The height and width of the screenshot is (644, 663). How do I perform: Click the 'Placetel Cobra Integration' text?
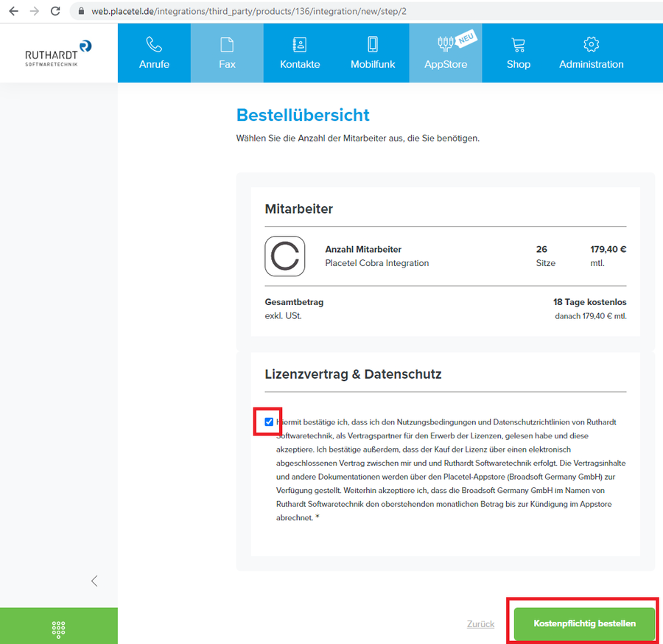(x=376, y=263)
